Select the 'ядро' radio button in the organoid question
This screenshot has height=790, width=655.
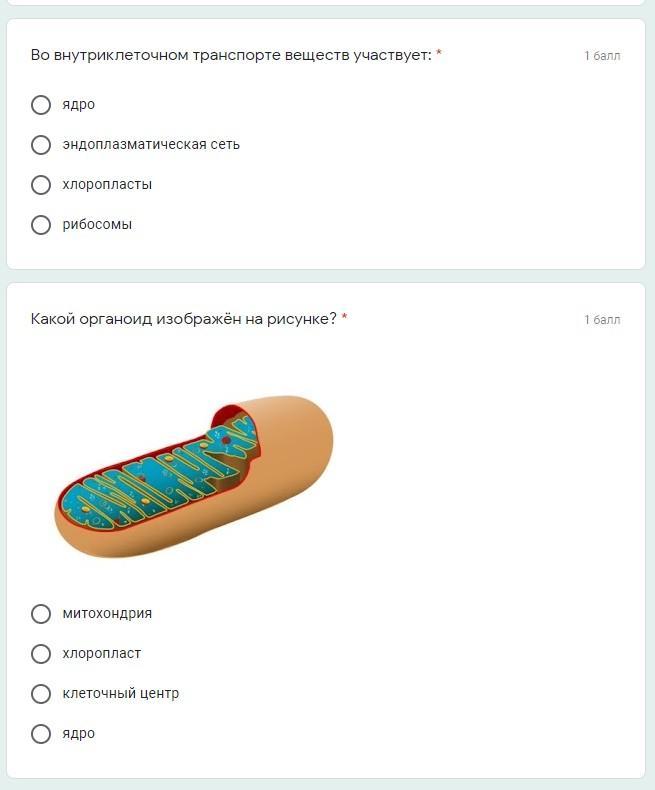click(x=41, y=734)
